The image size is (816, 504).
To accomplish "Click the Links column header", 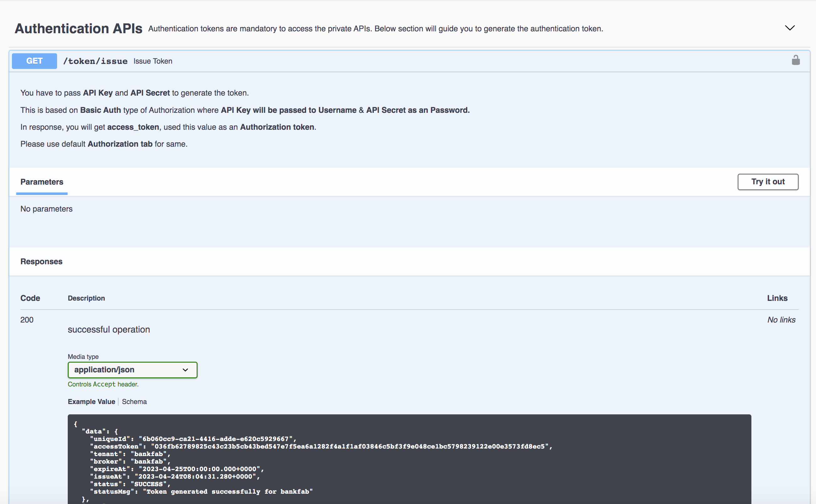I will 777,298.
